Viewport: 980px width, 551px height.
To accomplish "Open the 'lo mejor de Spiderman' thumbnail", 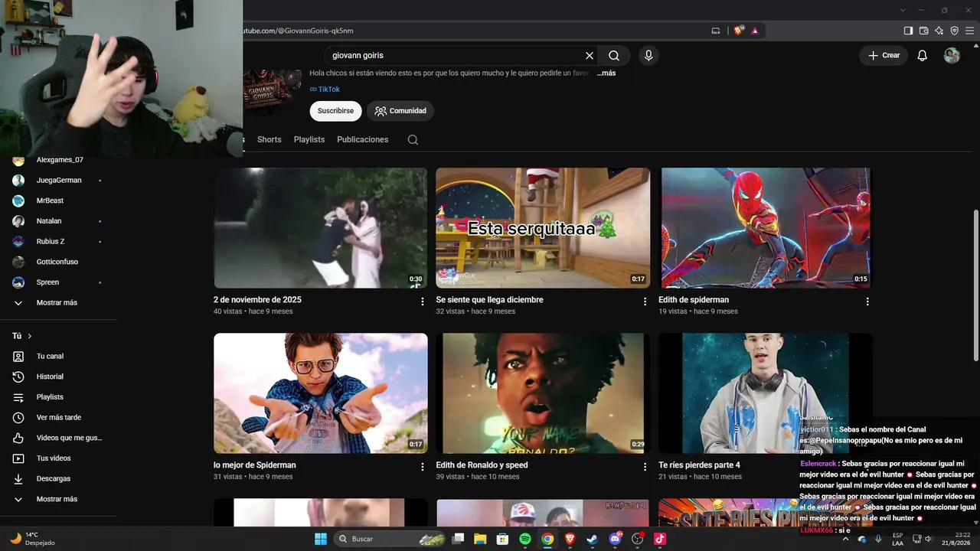I will click(321, 393).
